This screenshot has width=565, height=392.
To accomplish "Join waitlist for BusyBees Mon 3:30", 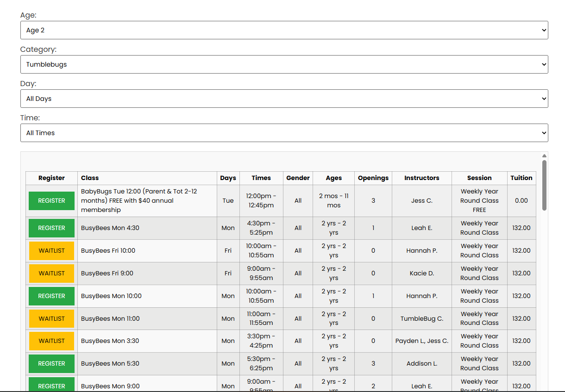I will pyautogui.click(x=51, y=341).
